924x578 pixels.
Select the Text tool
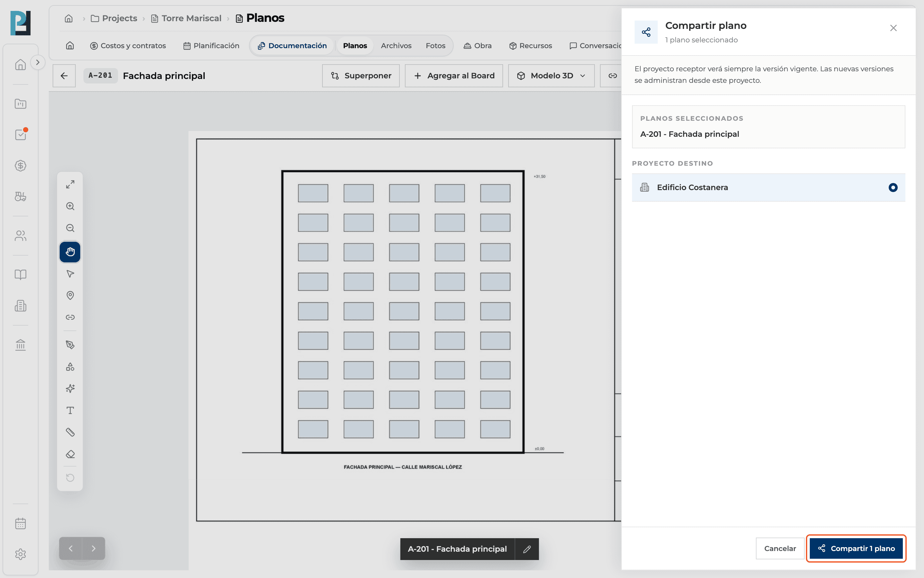(x=70, y=411)
